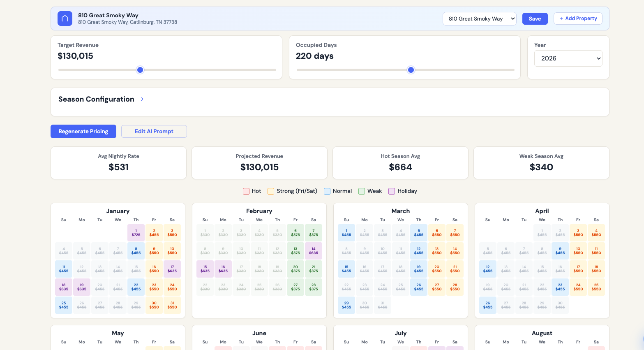Click the August month heading
The image size is (644, 350).
[x=542, y=333]
